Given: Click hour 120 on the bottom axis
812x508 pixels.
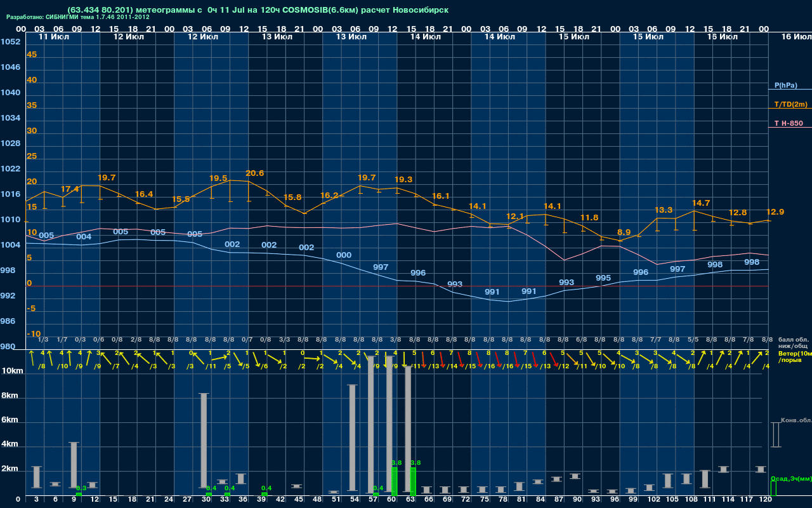Looking at the screenshot, I should point(765,500).
